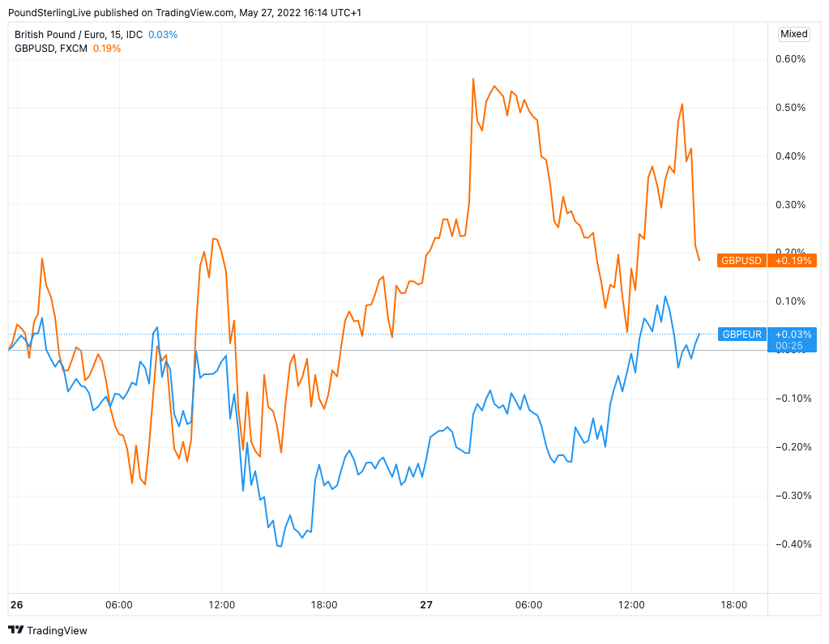Click the 0.60% price axis label
The width and height of the screenshot is (829, 644).
[791, 59]
